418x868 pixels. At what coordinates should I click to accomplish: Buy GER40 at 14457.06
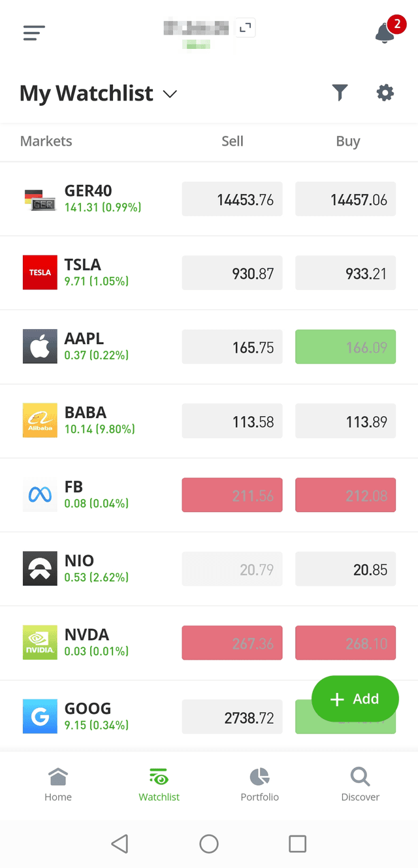(x=346, y=199)
